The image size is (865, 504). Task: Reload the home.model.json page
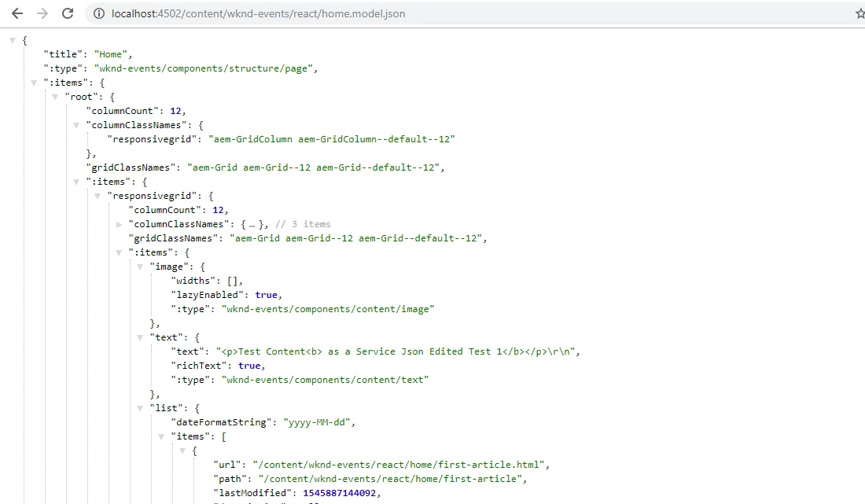68,13
